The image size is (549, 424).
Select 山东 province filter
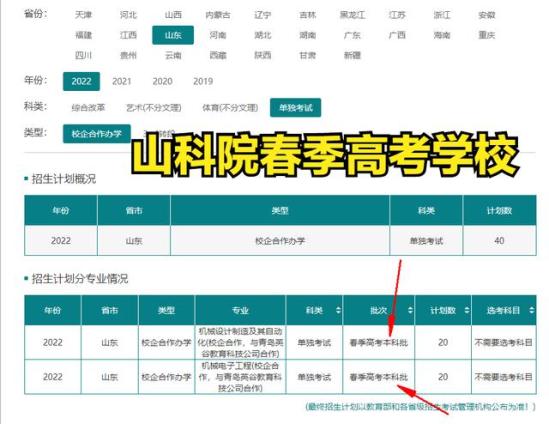pyautogui.click(x=173, y=35)
